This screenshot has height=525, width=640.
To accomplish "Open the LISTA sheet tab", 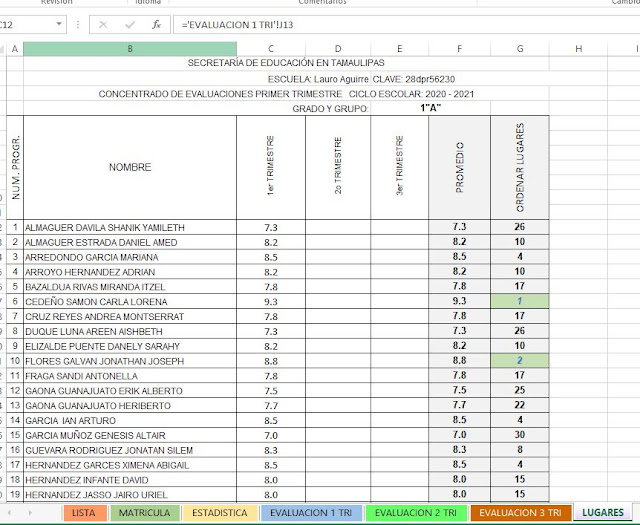I will (x=84, y=513).
